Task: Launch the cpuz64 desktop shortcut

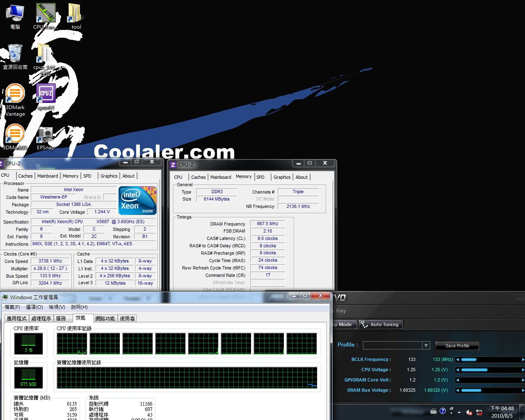Action: click(46, 97)
